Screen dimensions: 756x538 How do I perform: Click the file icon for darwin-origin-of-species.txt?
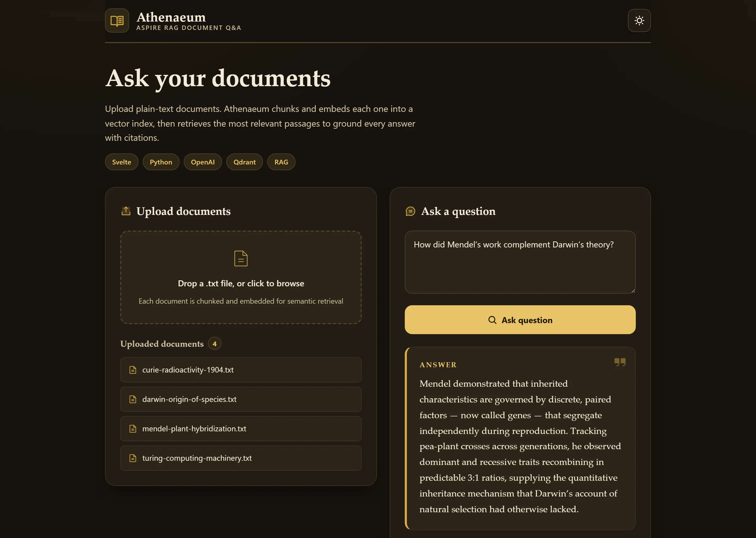[133, 399]
